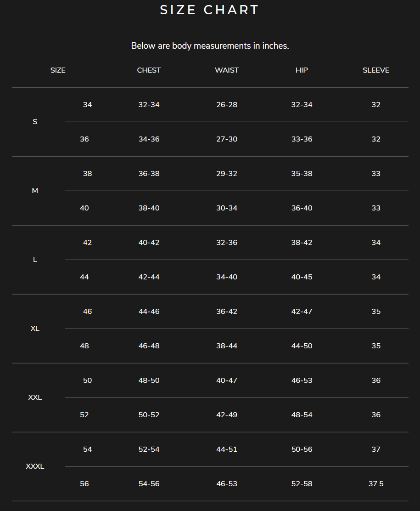420x511 pixels.
Task: Click sleeve value 37.5
Action: (x=376, y=484)
